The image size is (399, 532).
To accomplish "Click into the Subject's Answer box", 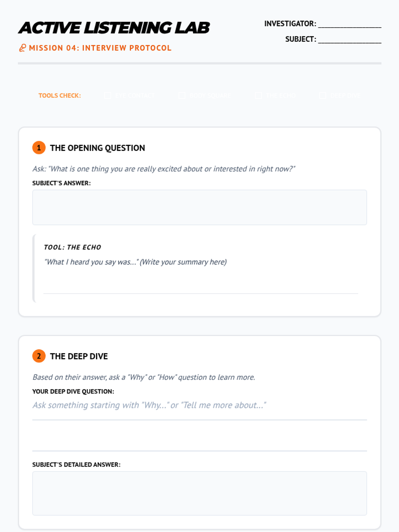I will [199, 207].
